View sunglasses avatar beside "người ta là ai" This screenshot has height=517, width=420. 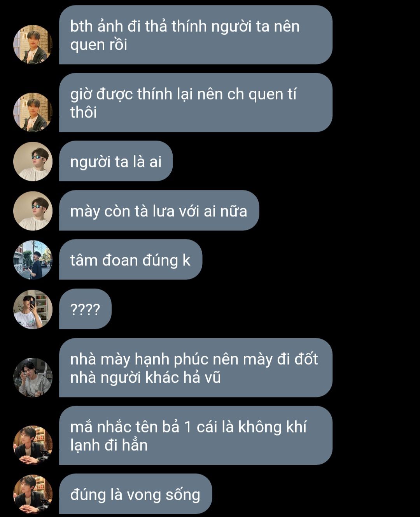click(33, 162)
